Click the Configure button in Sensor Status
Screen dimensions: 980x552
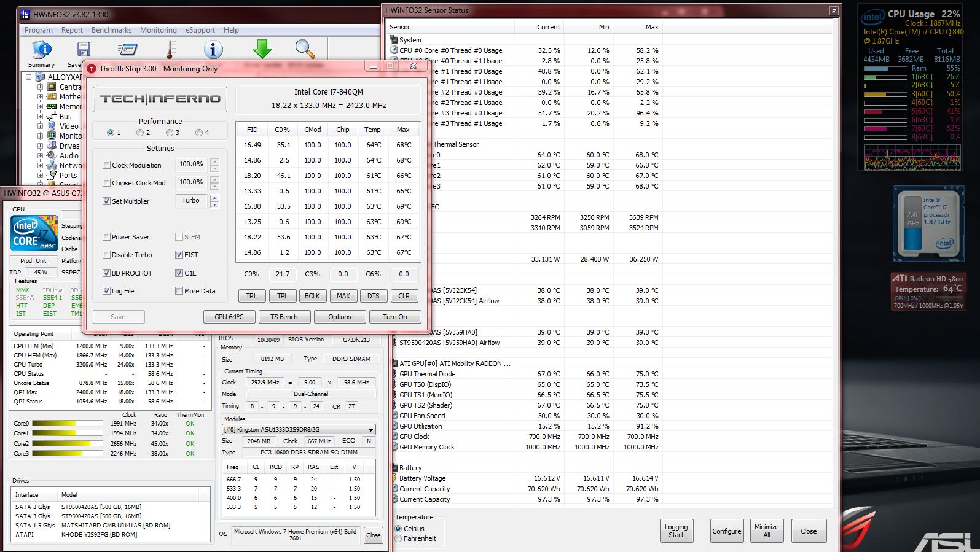(726, 531)
